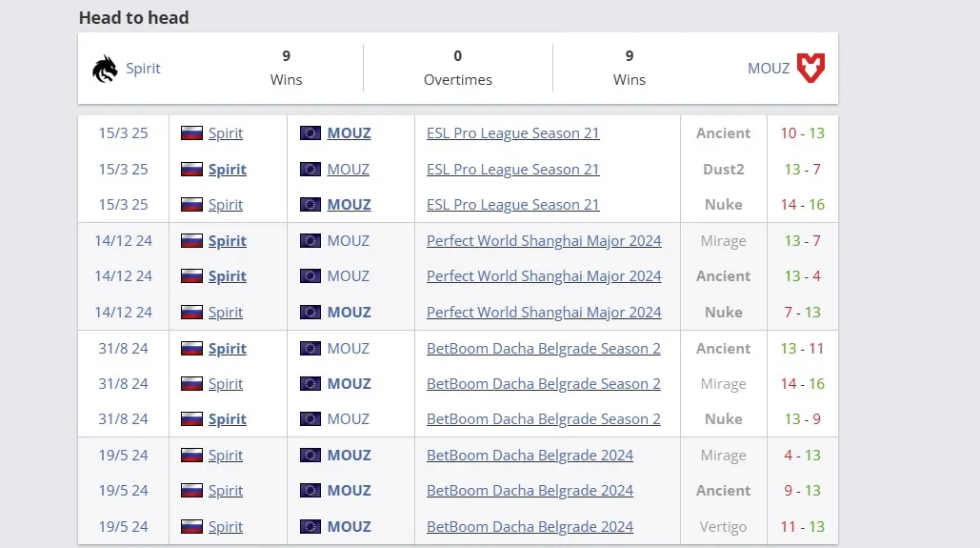Open BetBoom Dacha Belgrade Season 2 link, Ancient row
Image resolution: width=980 pixels, height=548 pixels.
click(543, 349)
